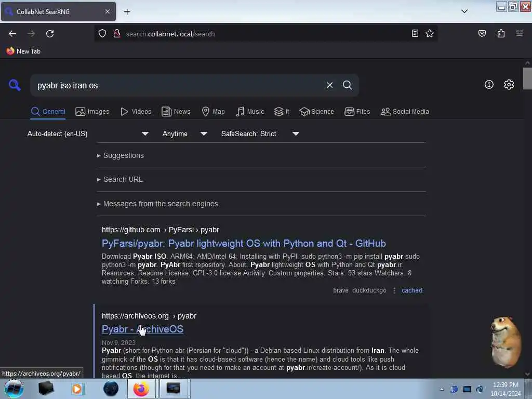Switch to the Social Media category tab

pos(405,112)
